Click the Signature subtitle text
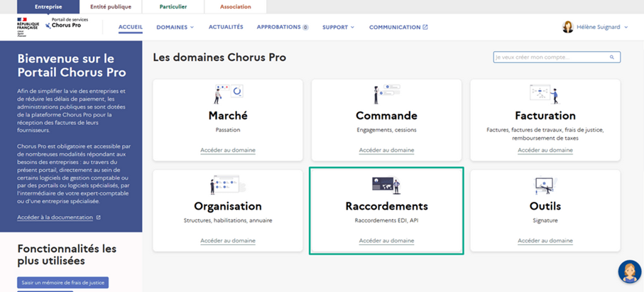This screenshot has width=644, height=292. click(545, 220)
